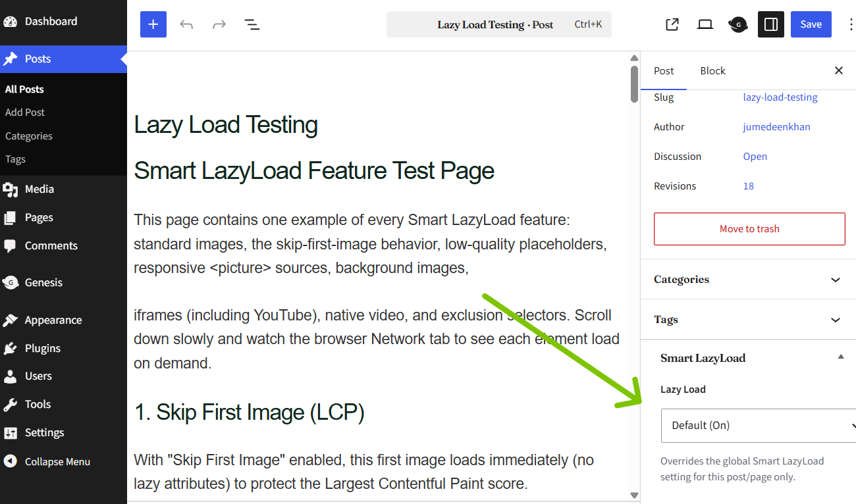Click the Users person icon

coord(10,376)
